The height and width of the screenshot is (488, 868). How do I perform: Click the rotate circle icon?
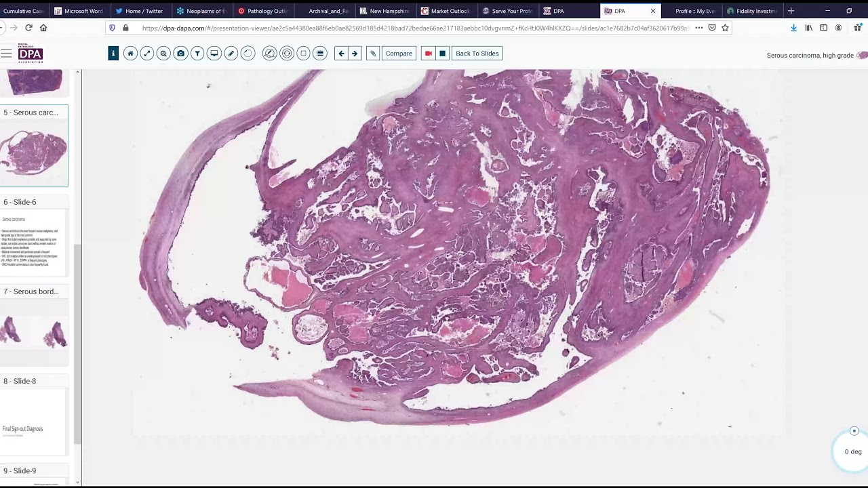point(248,54)
